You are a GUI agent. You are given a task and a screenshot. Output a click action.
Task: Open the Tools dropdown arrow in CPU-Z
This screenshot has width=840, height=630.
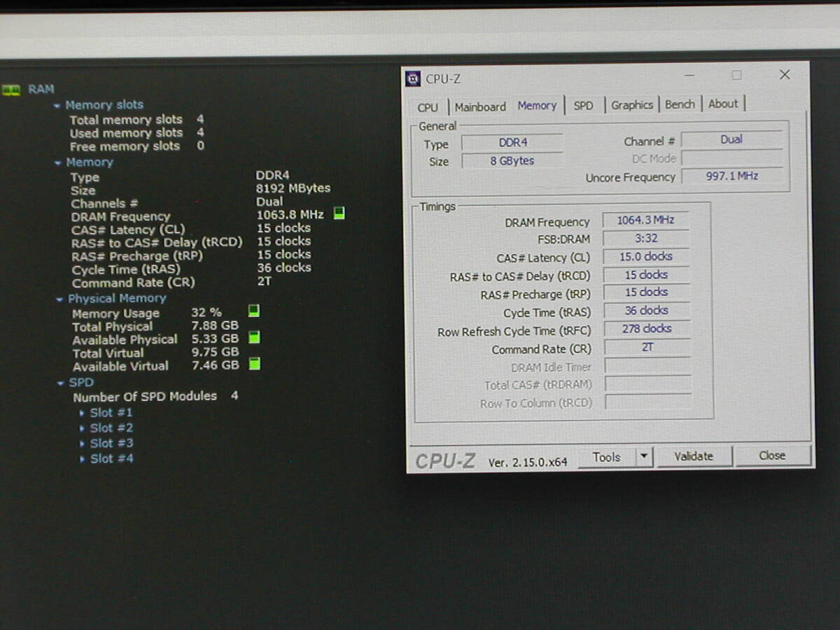point(644,457)
